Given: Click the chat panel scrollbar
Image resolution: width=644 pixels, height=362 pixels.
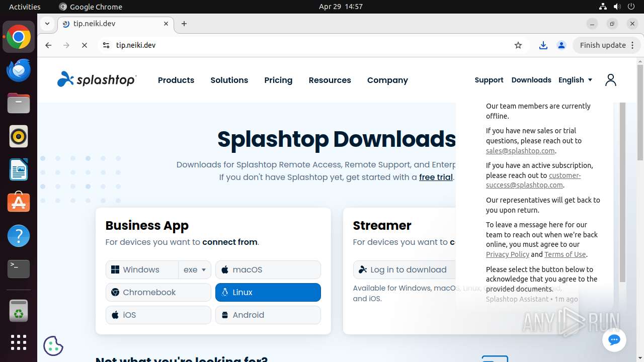Looking at the screenshot, I should tap(622, 191).
